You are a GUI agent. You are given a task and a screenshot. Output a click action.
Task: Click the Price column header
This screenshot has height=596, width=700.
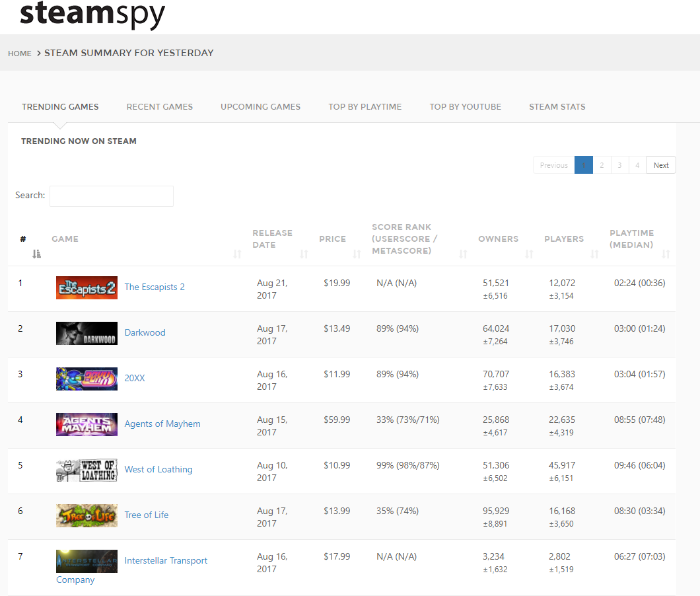click(333, 239)
